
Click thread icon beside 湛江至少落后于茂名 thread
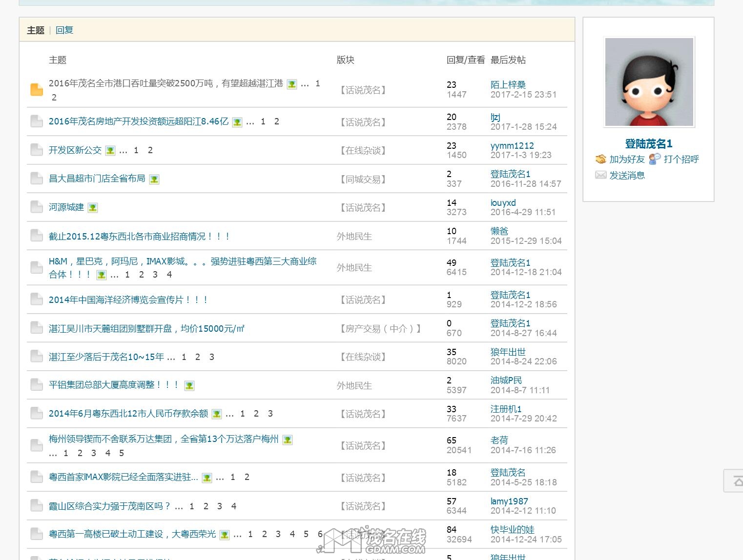tap(37, 356)
